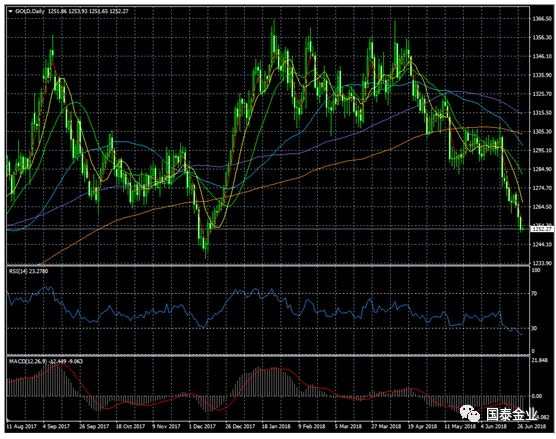Click the 1346.10 price axis label
556x439 pixels.
click(x=541, y=56)
